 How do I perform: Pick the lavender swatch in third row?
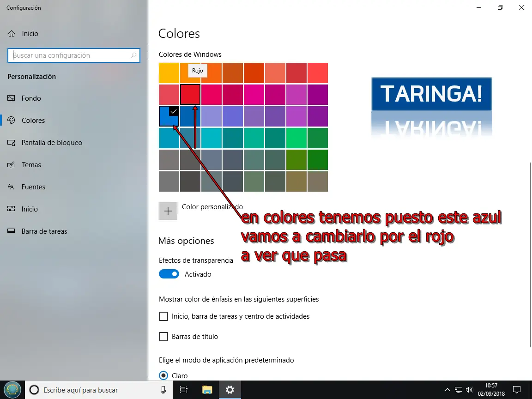pos(212,116)
